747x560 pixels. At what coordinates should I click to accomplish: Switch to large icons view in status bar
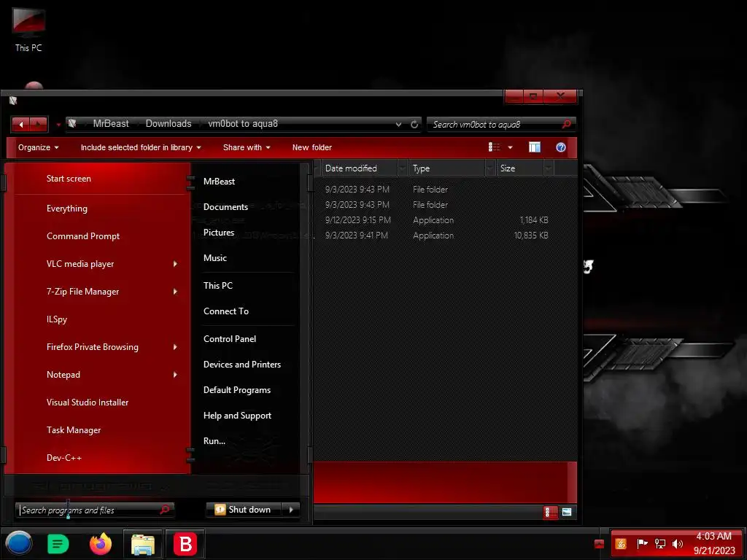[566, 513]
